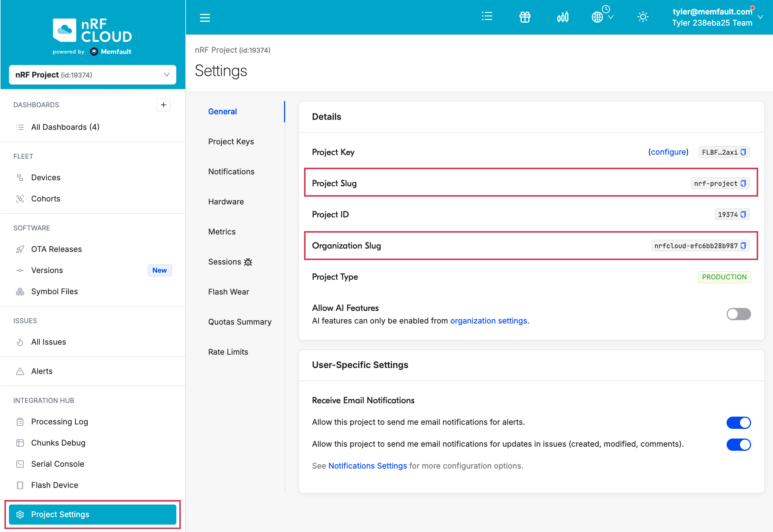Click the Chunks Debug table icon
Image resolution: width=773 pixels, height=532 pixels.
20,443
